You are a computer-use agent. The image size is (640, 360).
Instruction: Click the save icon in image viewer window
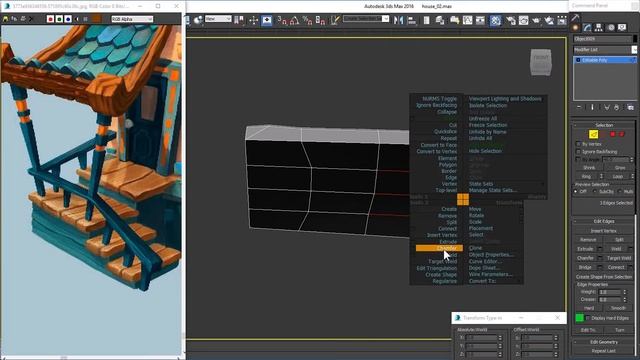[x=5, y=19]
